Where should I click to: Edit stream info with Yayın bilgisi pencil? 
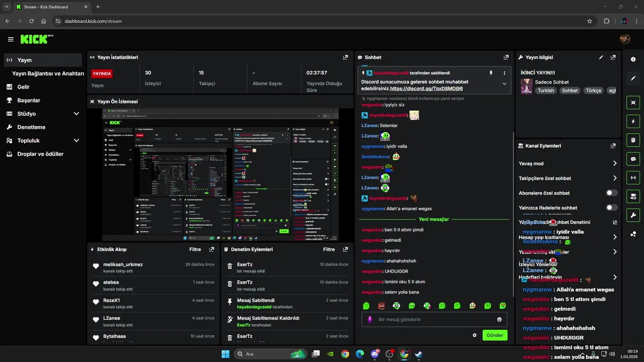(601, 57)
